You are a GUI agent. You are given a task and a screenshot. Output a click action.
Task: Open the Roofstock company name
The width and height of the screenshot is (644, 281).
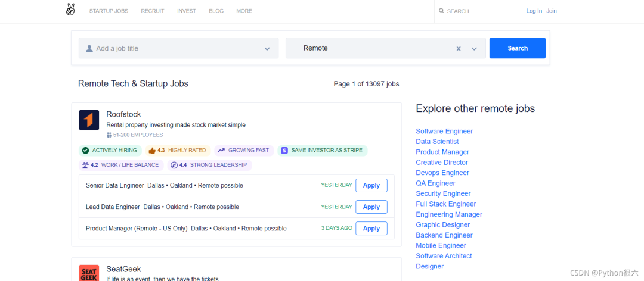click(x=123, y=114)
